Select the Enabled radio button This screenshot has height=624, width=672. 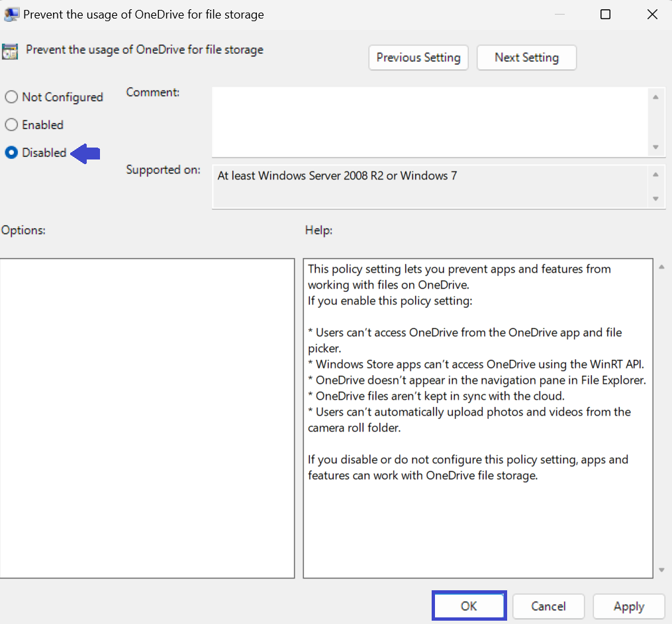tap(11, 124)
